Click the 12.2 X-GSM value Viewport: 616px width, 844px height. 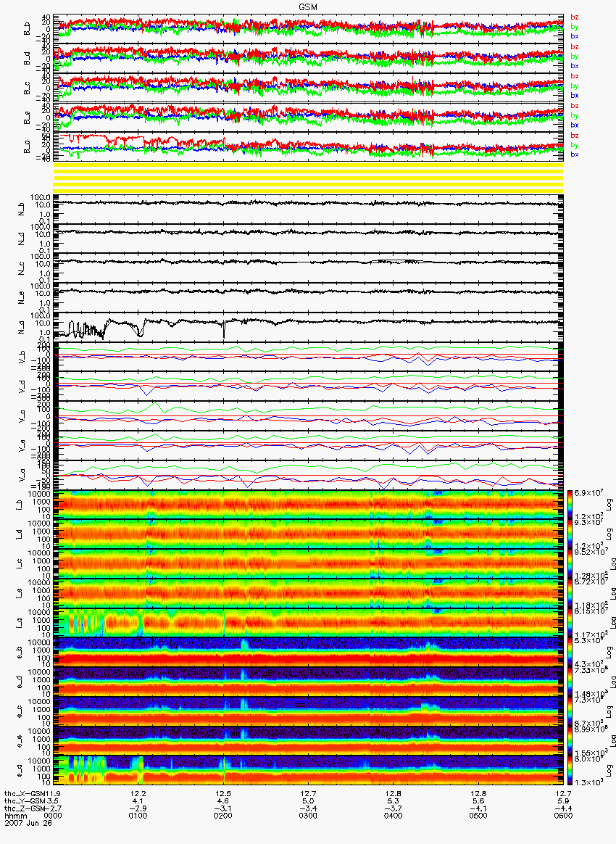138,794
